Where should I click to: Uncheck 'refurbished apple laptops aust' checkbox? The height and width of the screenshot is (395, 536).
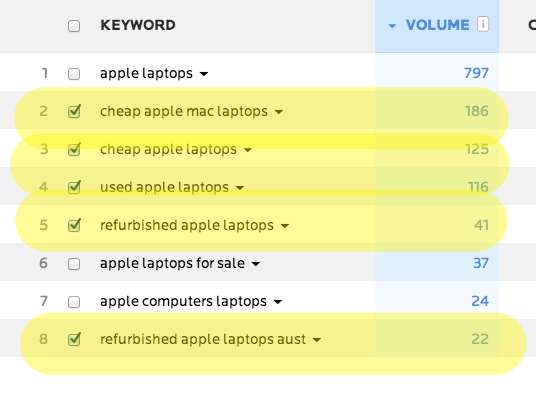coord(74,339)
